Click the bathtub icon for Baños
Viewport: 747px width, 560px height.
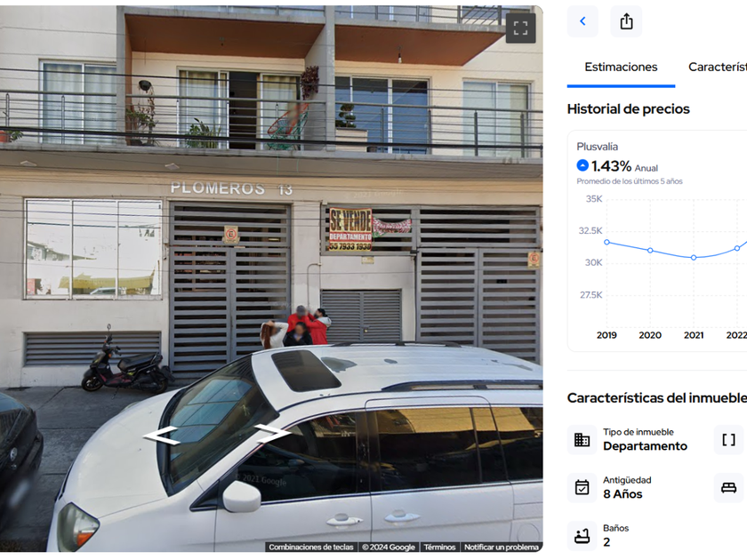point(582,536)
